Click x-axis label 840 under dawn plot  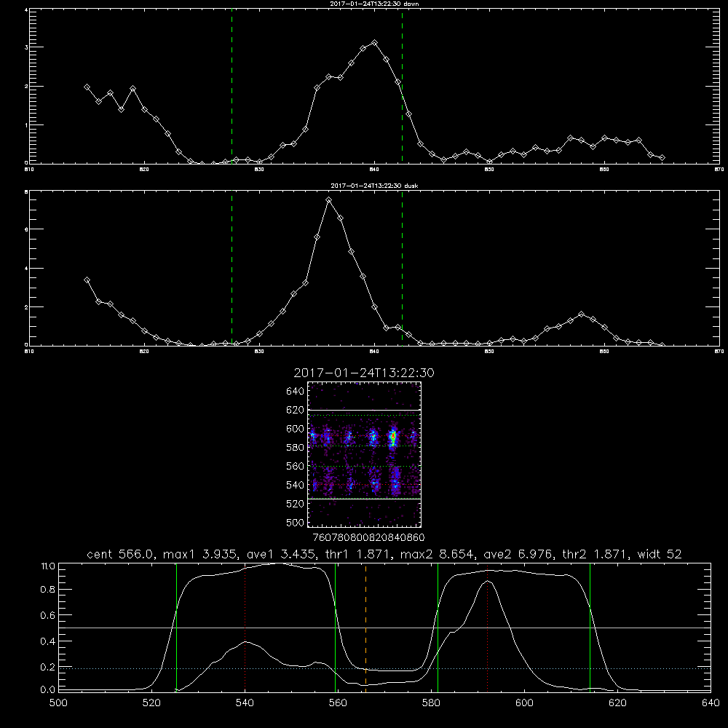tap(375, 170)
